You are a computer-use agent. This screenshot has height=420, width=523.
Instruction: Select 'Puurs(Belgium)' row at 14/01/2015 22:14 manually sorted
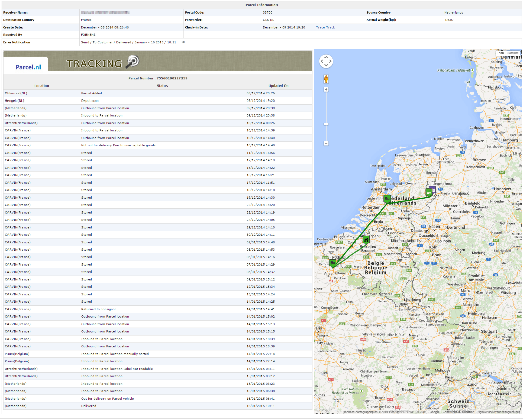[158, 354]
